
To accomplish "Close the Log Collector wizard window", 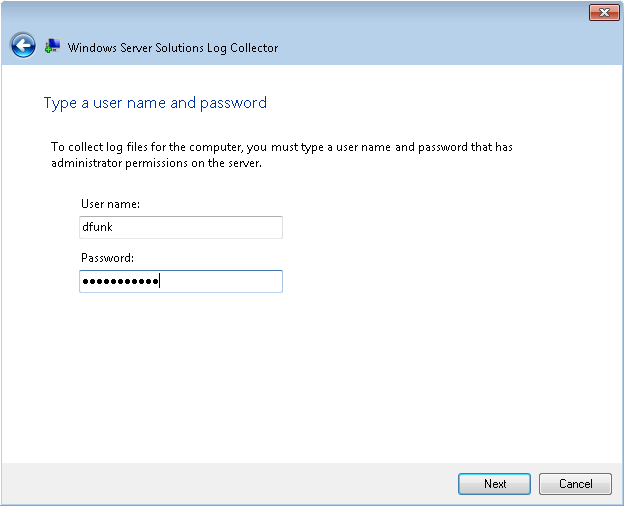I will (602, 12).
